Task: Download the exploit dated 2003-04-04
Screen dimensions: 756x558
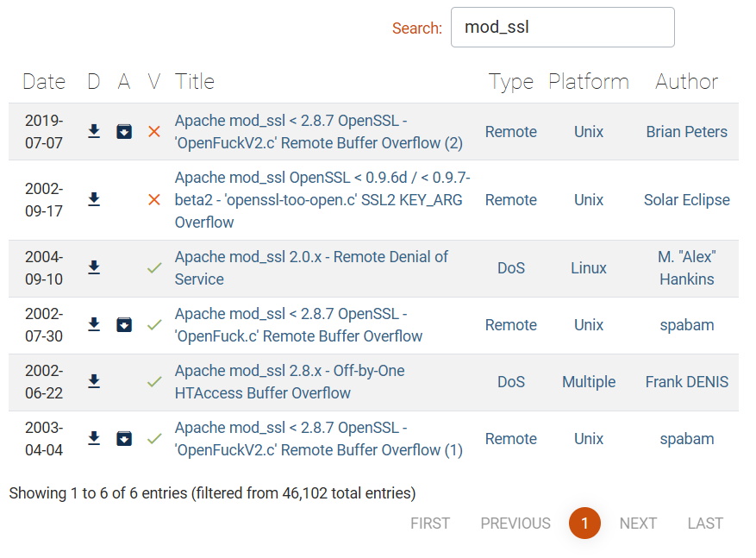Action: [94, 438]
